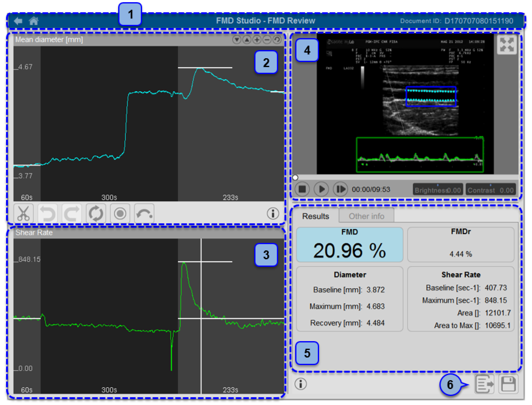Go to the home screen icon

(x=33, y=21)
